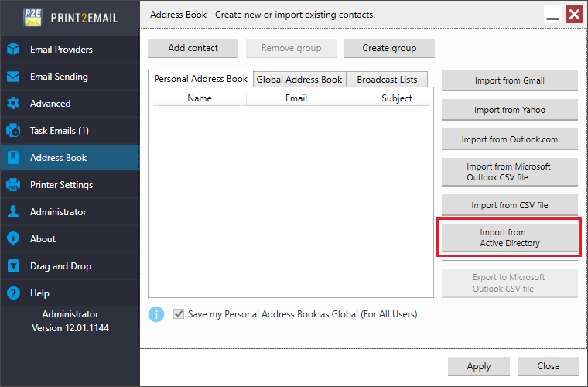Click the Advanced gear icon
The width and height of the screenshot is (588, 387).
point(13,104)
